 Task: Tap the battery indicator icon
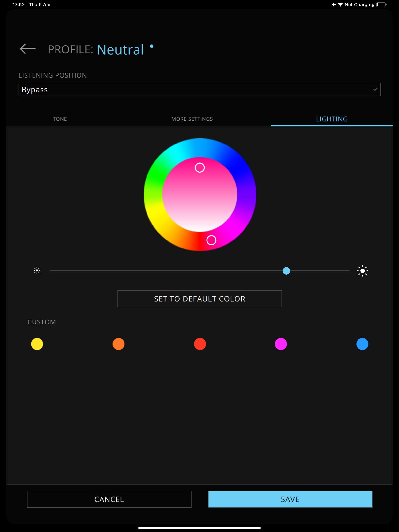(381, 4)
